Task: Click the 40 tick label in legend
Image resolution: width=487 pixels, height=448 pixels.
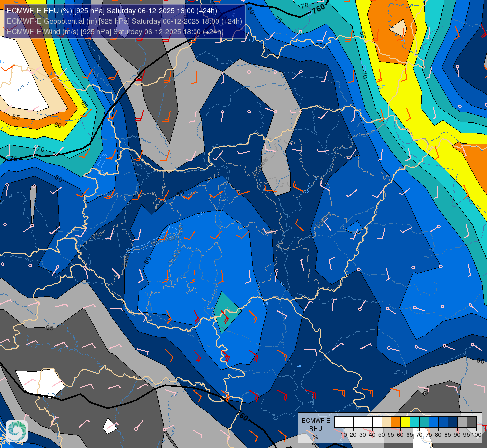Action: tap(372, 435)
